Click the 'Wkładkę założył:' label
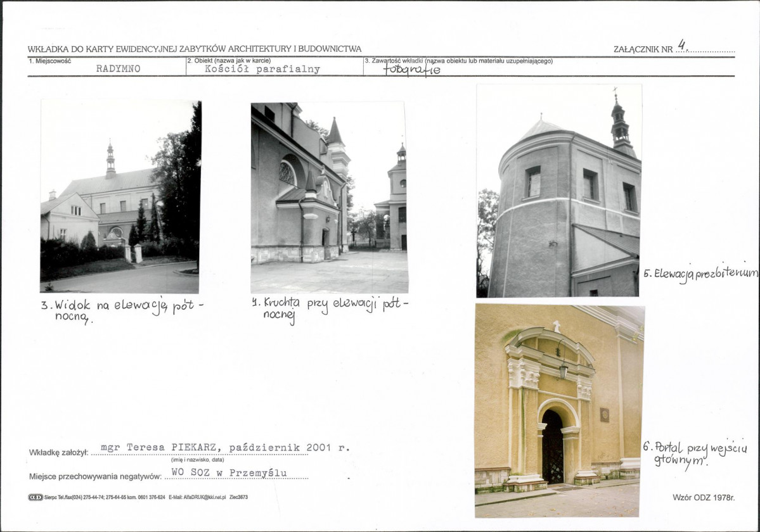 click(x=59, y=453)
